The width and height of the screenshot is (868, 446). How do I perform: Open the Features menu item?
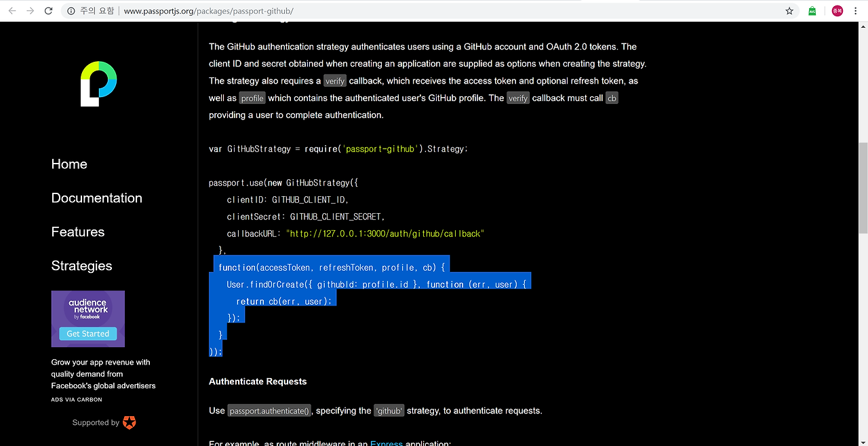click(78, 232)
